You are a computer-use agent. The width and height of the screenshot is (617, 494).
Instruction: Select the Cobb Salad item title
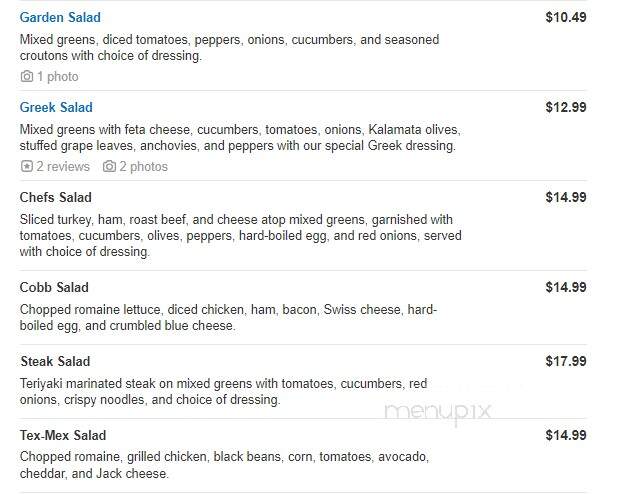(x=54, y=287)
